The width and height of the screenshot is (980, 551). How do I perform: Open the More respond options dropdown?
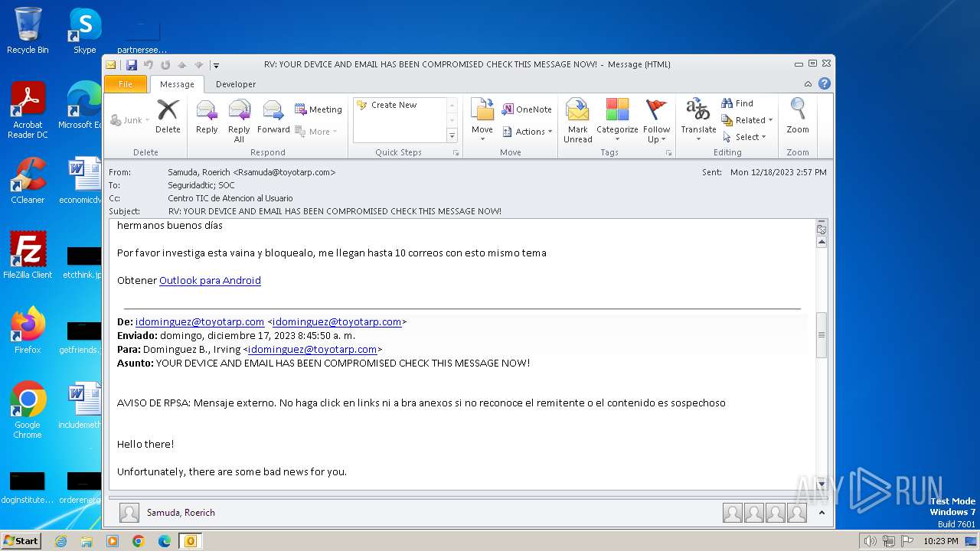point(316,132)
